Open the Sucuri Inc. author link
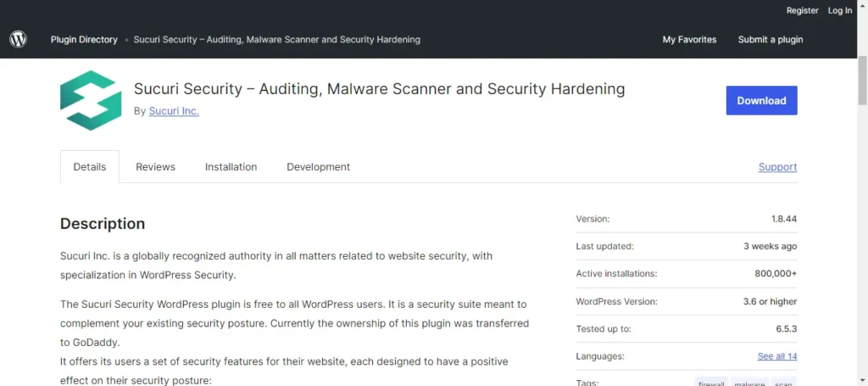The image size is (868, 386). pyautogui.click(x=174, y=111)
